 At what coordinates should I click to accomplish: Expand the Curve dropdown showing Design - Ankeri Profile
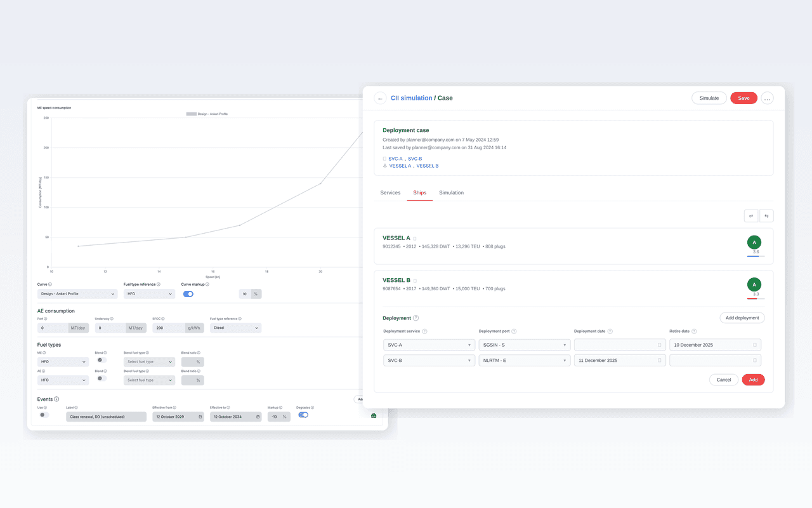pyautogui.click(x=77, y=294)
